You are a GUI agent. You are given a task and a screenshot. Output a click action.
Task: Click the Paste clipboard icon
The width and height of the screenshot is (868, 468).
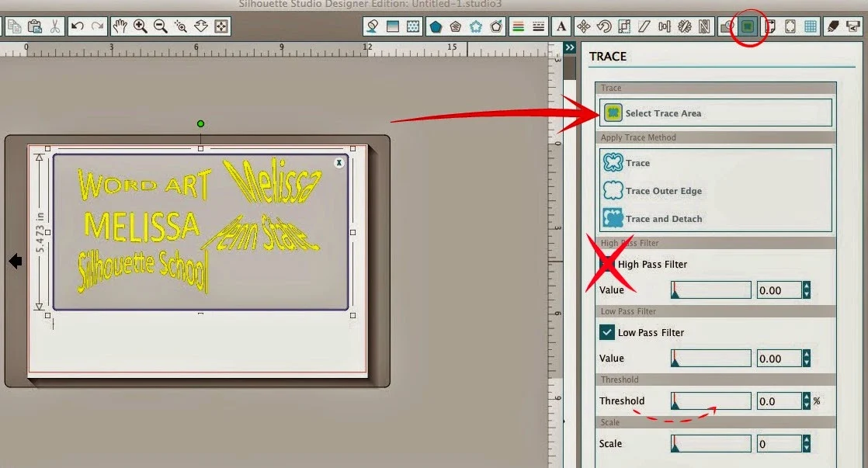click(x=35, y=26)
